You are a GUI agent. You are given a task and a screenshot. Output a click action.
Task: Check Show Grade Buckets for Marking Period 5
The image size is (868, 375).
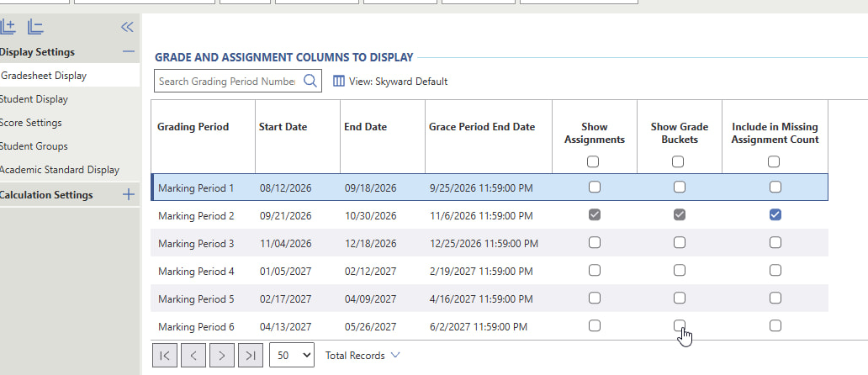(680, 298)
